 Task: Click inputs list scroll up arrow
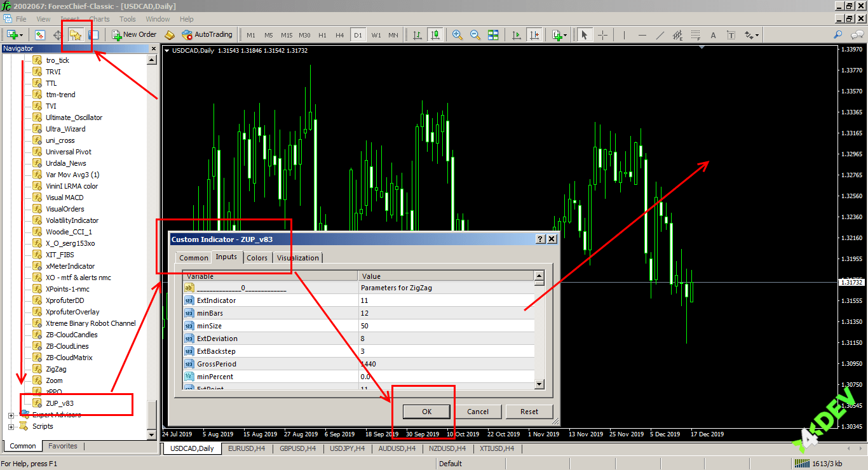(539, 276)
